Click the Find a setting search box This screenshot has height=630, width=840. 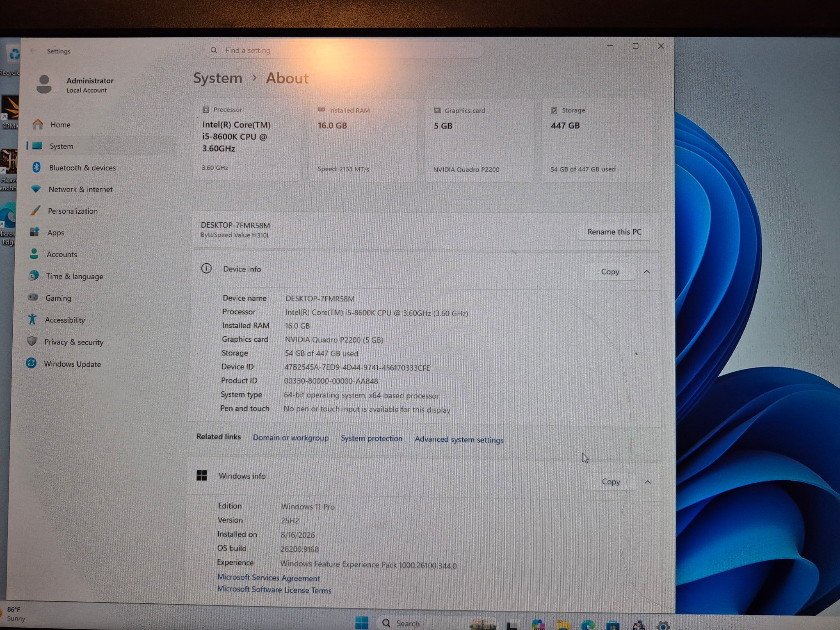[x=345, y=50]
